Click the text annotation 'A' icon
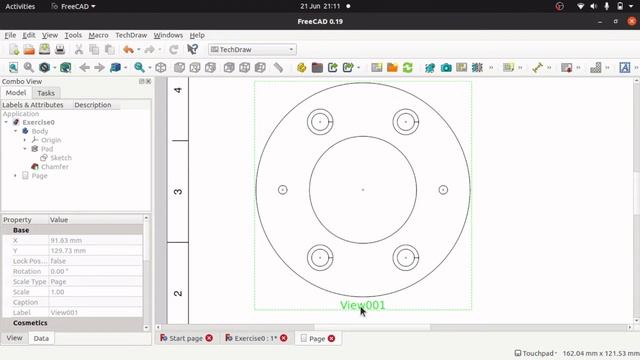 coord(624,67)
